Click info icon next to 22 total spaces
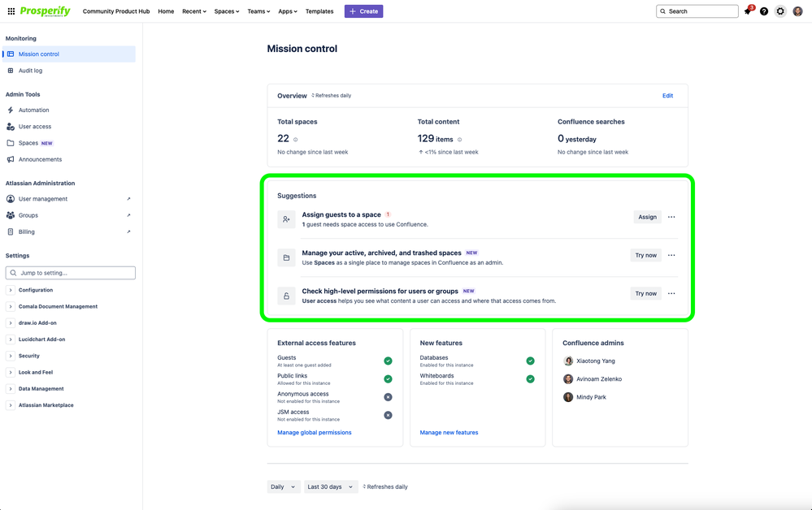Screen dimensions: 812x510 (x=296, y=140)
